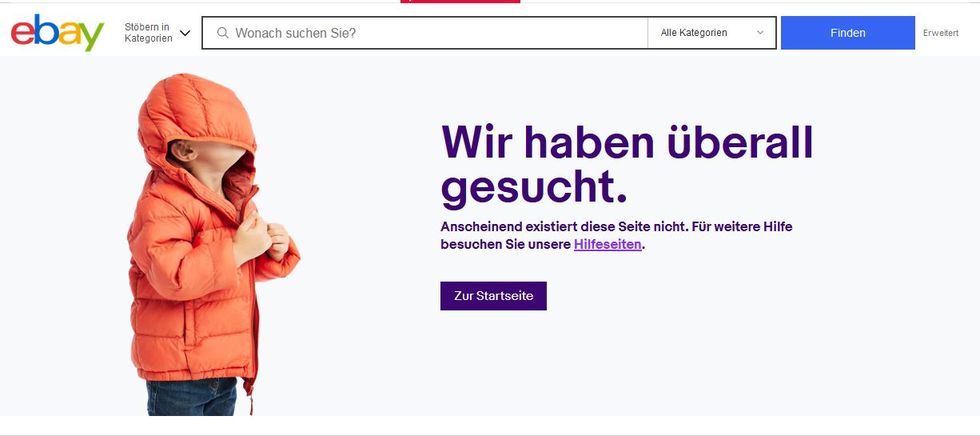Click the small arrow in Alle Kategorien selector
Image resolution: width=980 pixels, height=436 pixels.
tap(759, 33)
